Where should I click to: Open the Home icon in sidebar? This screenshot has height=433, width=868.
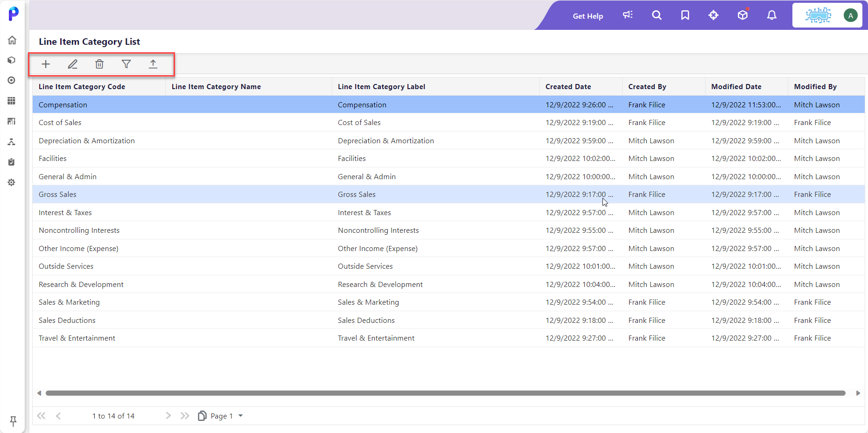point(12,40)
